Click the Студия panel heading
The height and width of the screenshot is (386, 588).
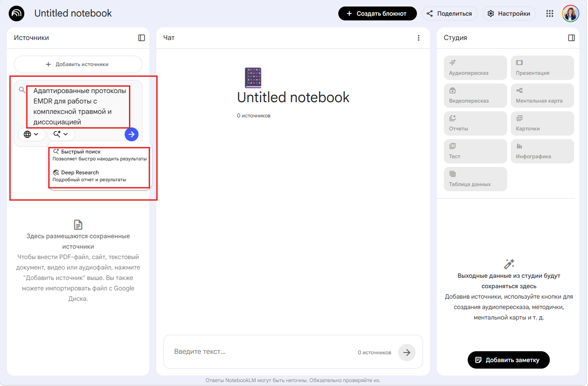456,38
